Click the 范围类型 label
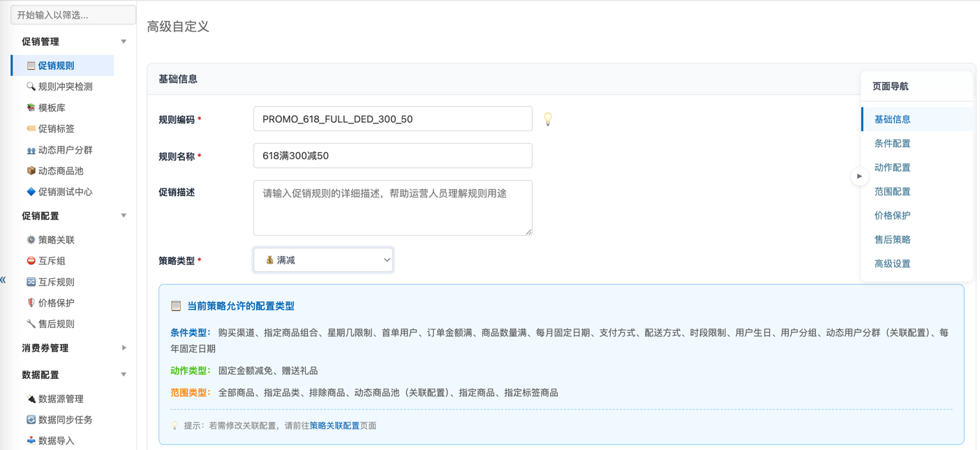Image resolution: width=980 pixels, height=450 pixels. [191, 393]
